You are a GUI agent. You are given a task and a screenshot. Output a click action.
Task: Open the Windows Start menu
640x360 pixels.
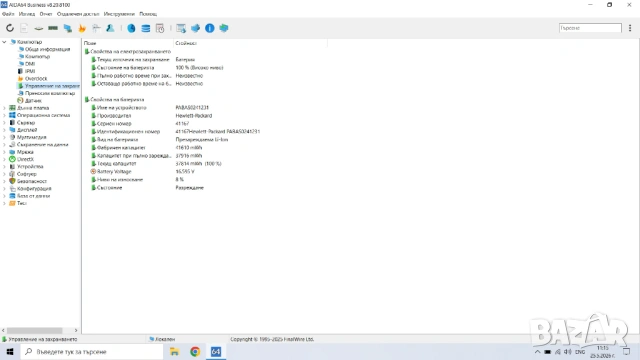10,351
